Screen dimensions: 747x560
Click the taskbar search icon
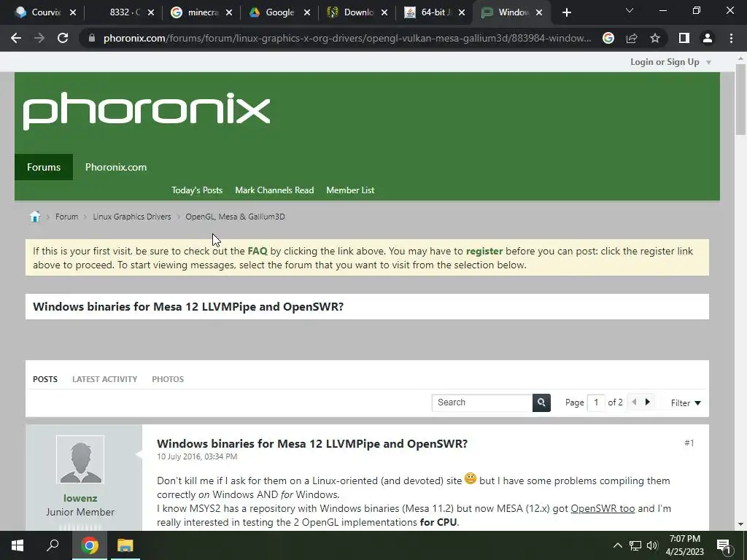pyautogui.click(x=53, y=545)
